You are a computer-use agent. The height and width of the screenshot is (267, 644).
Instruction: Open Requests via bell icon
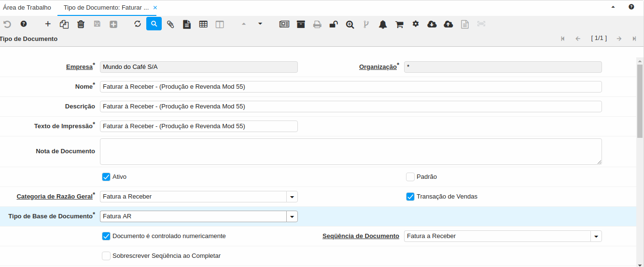point(383,24)
